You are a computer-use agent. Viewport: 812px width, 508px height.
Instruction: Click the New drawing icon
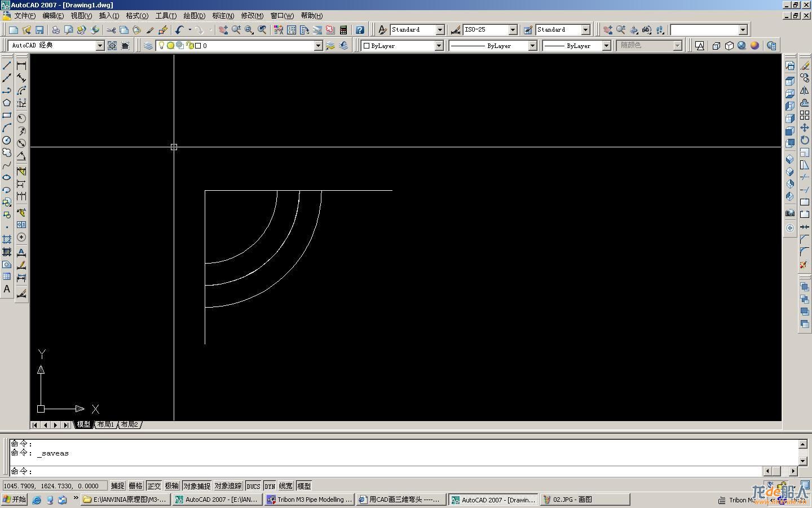pos(14,30)
